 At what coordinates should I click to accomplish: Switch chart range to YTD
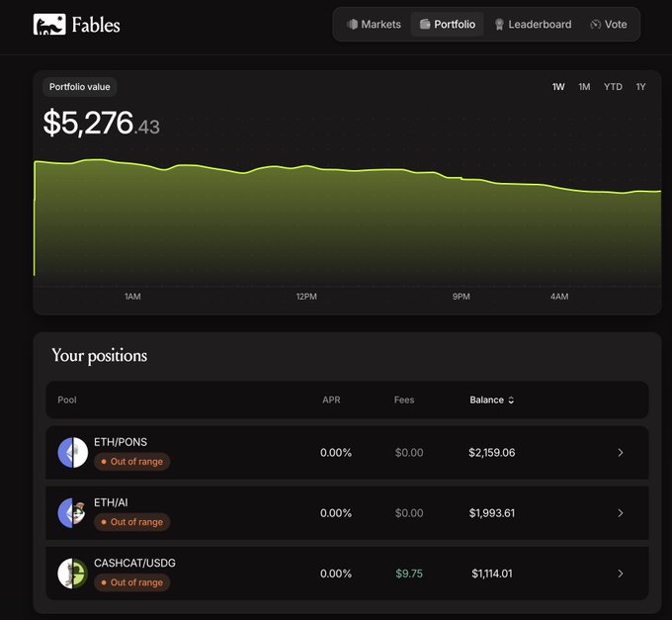click(613, 87)
